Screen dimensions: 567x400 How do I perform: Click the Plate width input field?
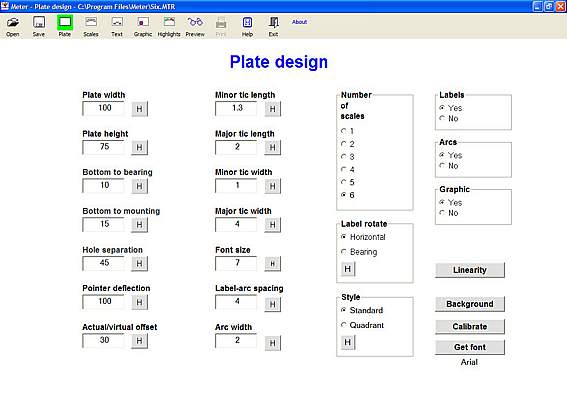[103, 108]
